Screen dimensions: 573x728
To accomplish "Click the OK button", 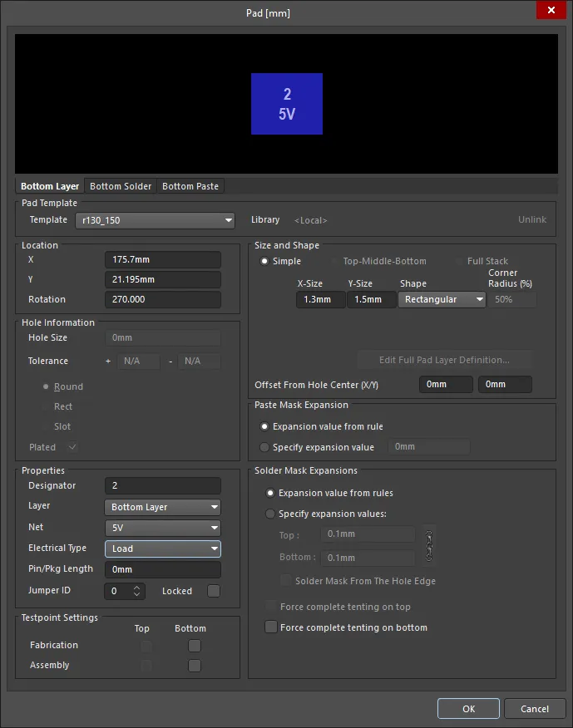I will point(468,709).
